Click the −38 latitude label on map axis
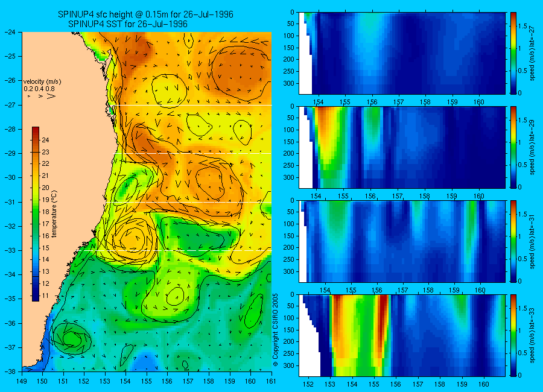Viewport: 543px width, 392px height. coord(10,371)
